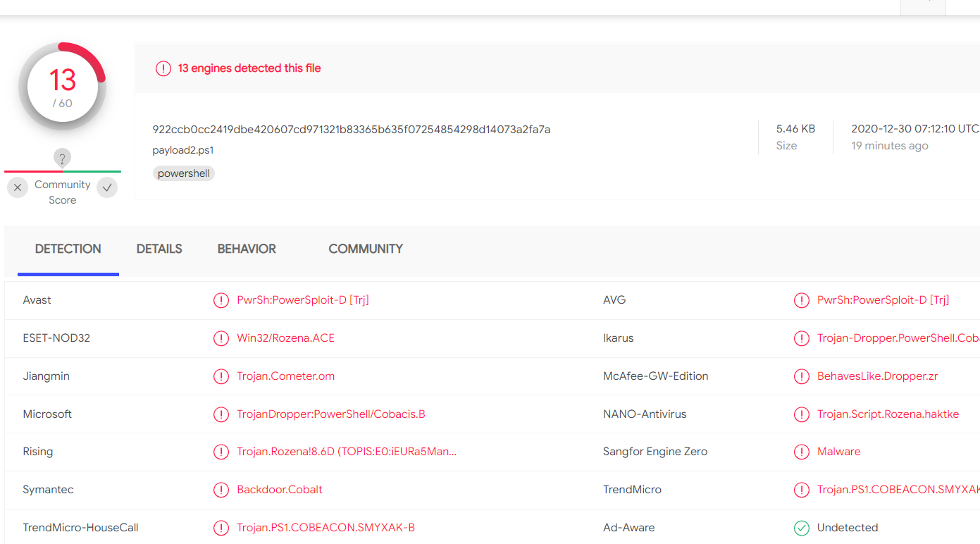Image resolution: width=980 pixels, height=544 pixels.
Task: Click the Jiangmin detection warning icon
Action: tap(221, 376)
